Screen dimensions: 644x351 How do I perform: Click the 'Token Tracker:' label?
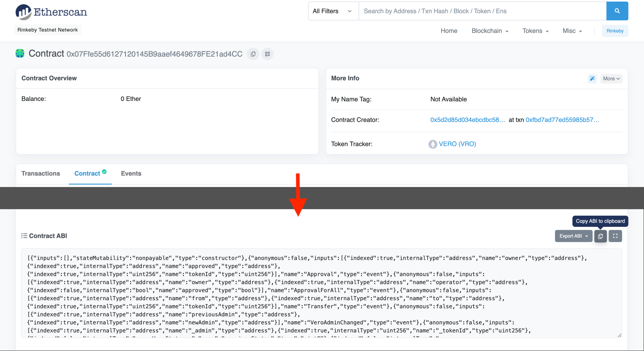[x=352, y=144]
